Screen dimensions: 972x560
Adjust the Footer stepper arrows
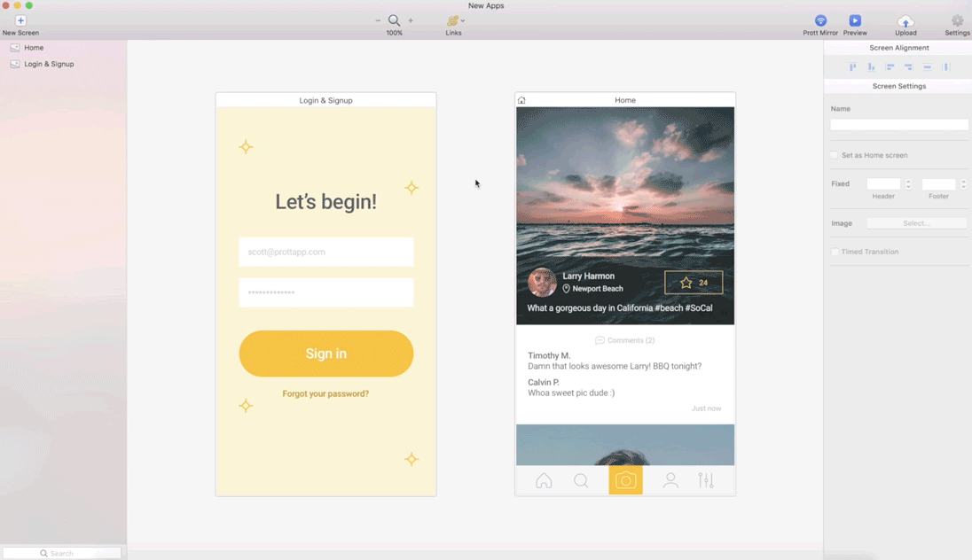coord(963,184)
